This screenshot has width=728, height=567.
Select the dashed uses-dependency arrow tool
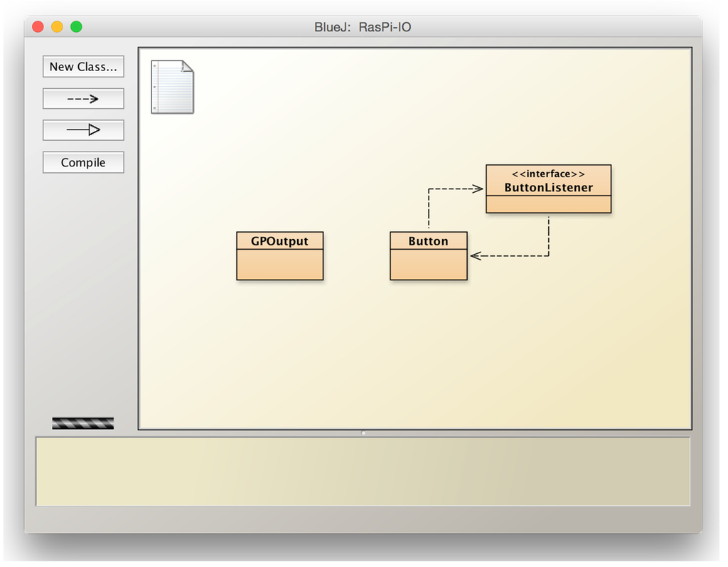83,99
